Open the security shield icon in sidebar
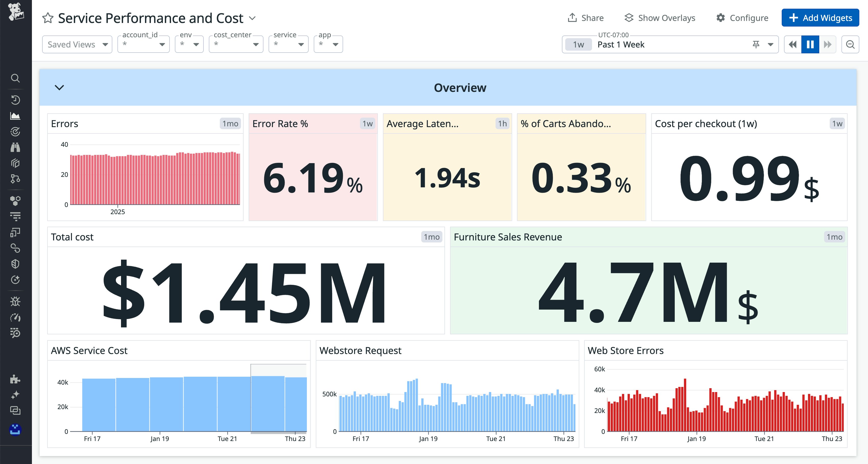Screen dimensions: 868x464 tap(15, 264)
